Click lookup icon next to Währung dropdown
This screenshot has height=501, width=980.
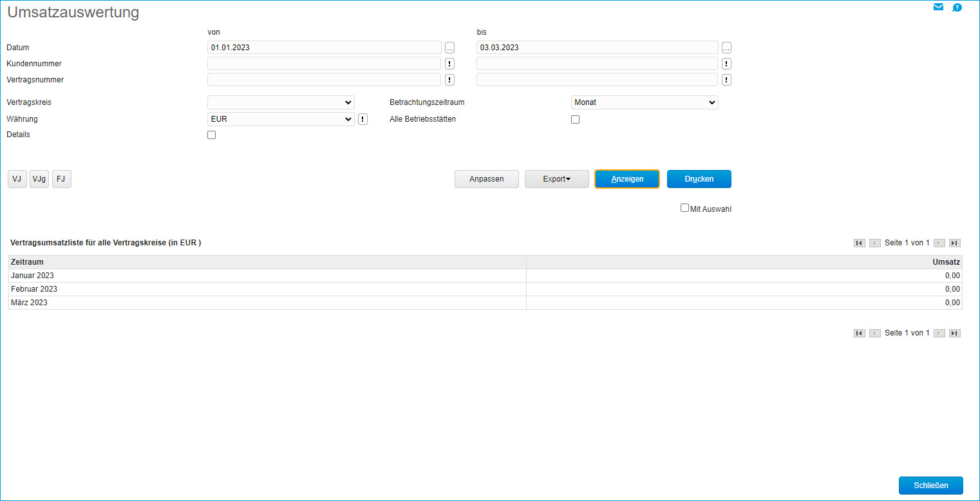(363, 119)
